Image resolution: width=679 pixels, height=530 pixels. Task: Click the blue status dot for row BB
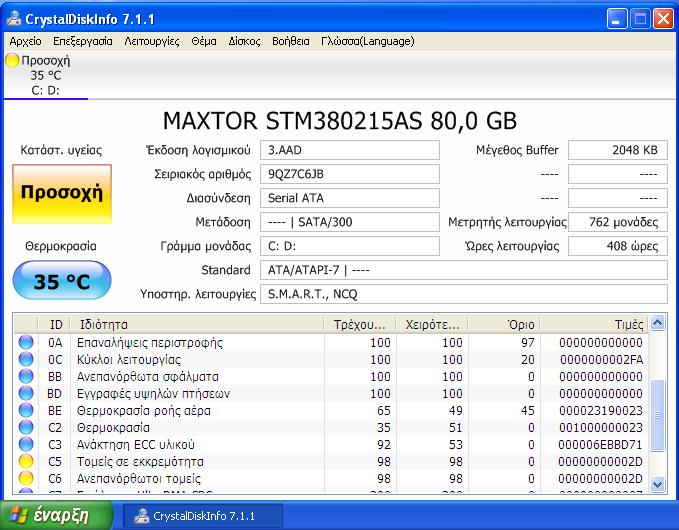click(x=27, y=376)
